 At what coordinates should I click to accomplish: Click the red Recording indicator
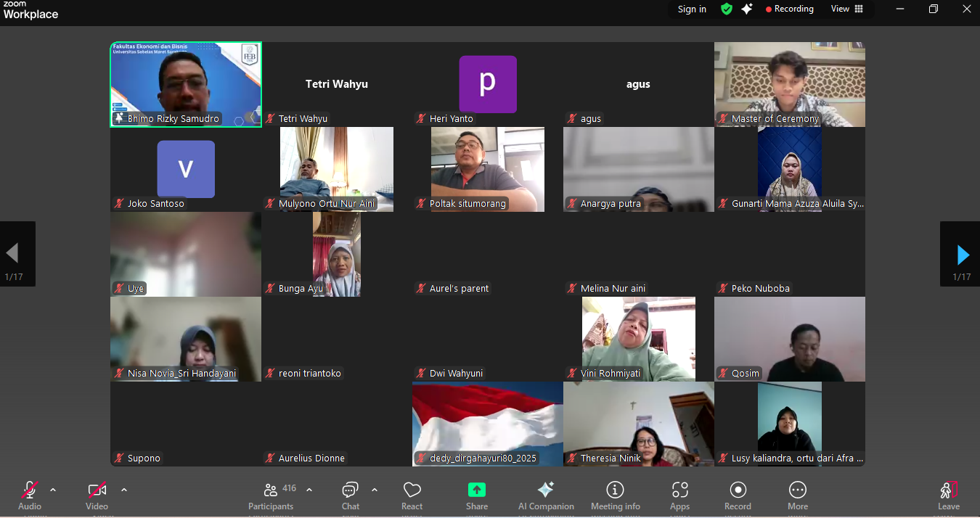click(x=790, y=9)
